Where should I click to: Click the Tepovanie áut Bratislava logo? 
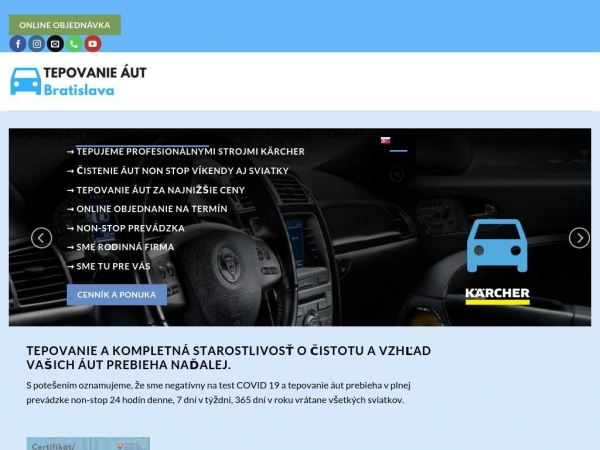78,81
